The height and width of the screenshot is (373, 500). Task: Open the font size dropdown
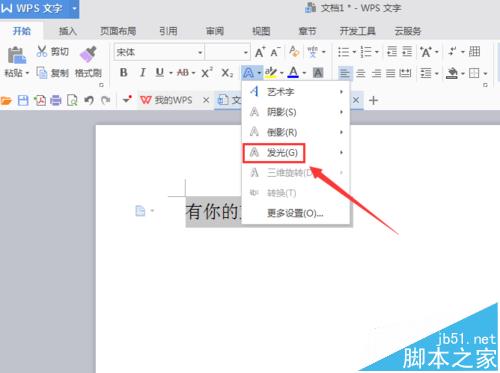pos(227,52)
